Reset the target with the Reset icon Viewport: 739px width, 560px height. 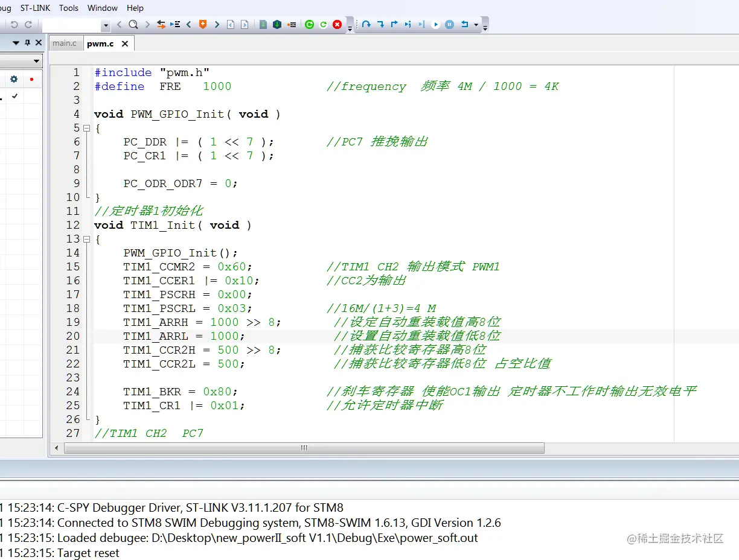point(464,25)
